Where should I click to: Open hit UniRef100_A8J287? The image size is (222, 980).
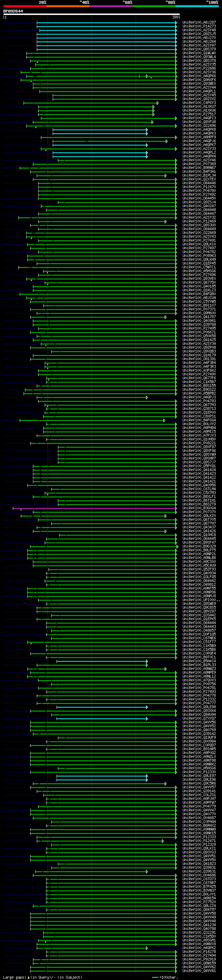point(199,23)
